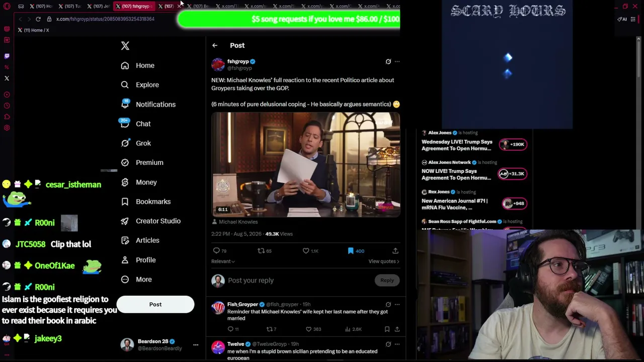
Task: Open the X icon in browser sidebar
Action: point(7,78)
